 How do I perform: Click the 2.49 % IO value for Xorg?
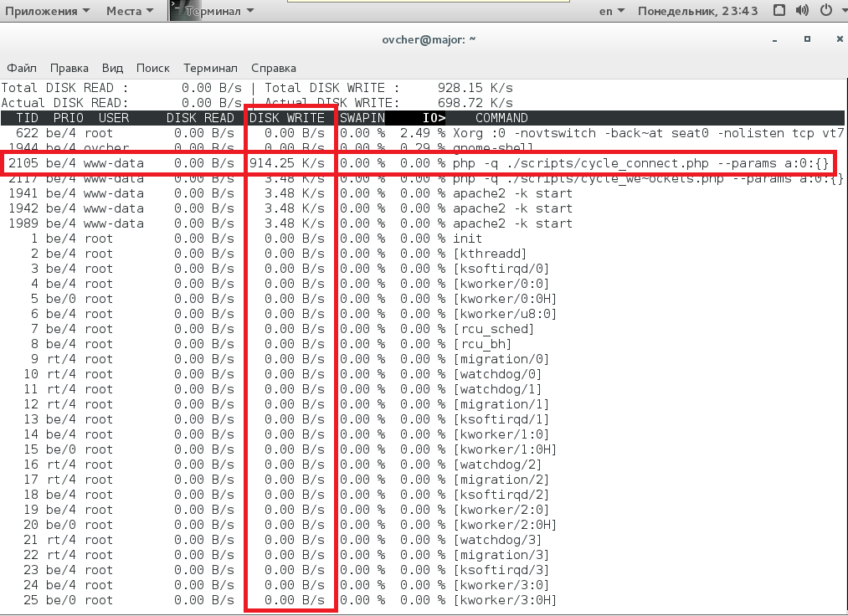point(423,133)
